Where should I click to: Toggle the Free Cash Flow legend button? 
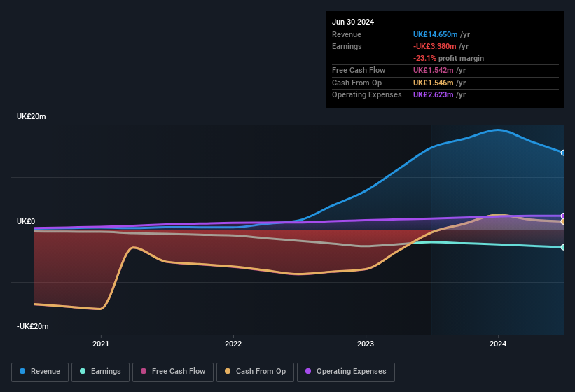pos(173,372)
